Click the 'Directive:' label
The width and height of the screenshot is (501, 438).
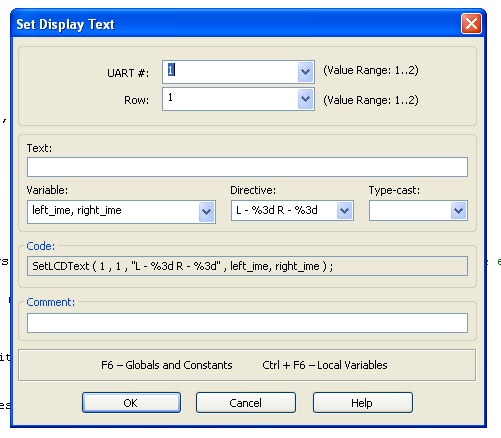click(253, 190)
